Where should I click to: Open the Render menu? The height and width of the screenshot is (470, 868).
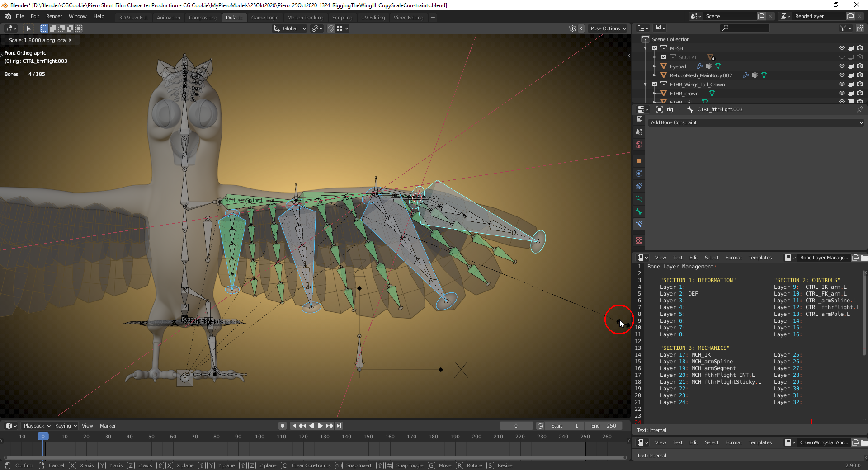(x=54, y=16)
